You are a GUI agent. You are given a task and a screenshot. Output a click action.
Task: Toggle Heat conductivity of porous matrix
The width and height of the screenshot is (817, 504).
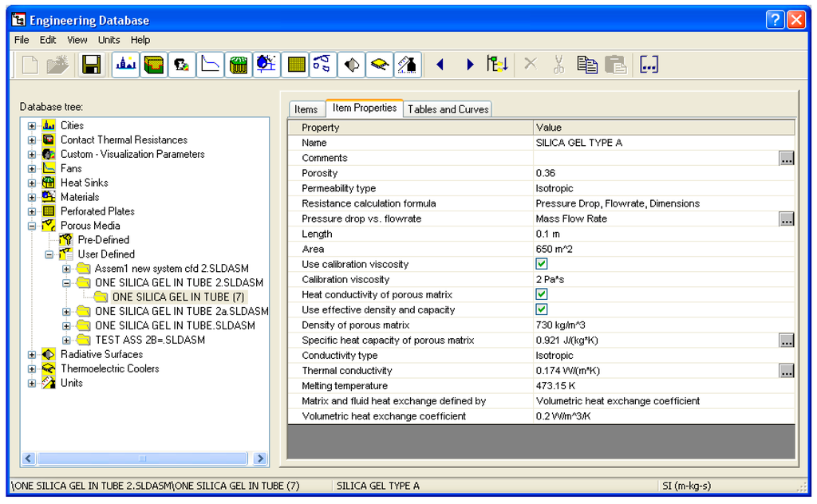point(541,294)
